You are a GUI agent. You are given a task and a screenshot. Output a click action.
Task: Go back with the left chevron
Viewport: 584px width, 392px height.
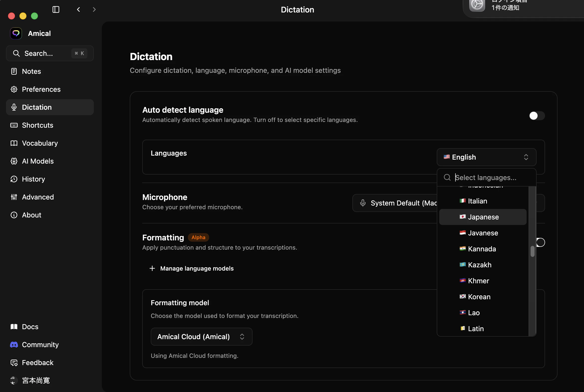pyautogui.click(x=79, y=9)
